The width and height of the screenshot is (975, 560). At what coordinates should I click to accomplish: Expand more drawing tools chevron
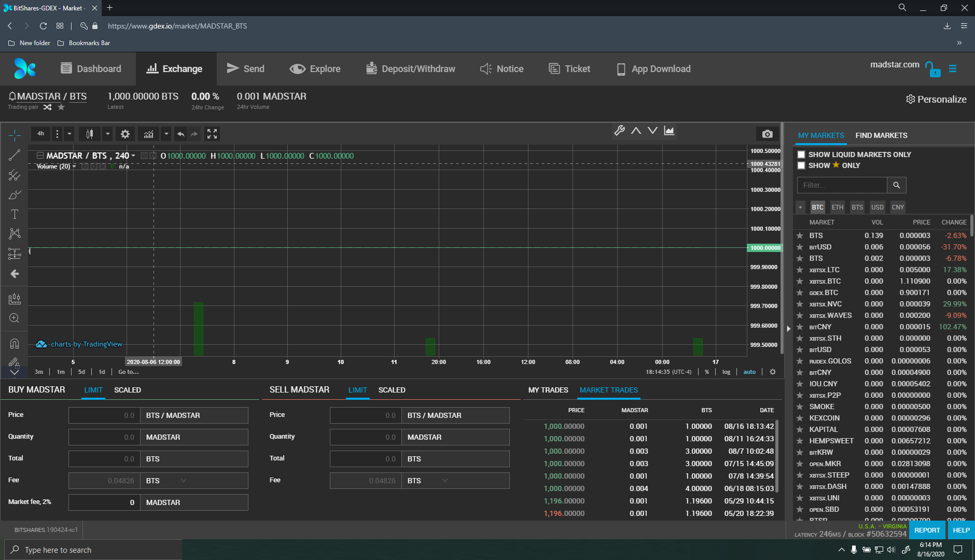pyautogui.click(x=15, y=372)
